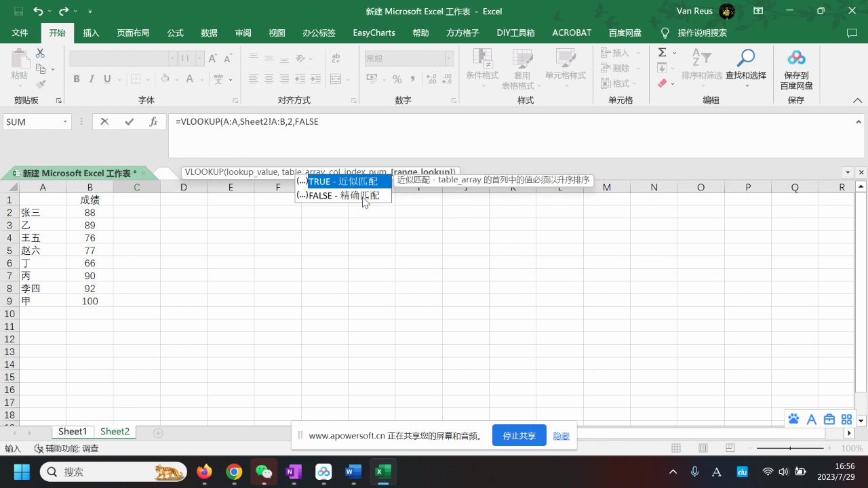
Task: Open Word from the taskbar
Action: (x=353, y=472)
